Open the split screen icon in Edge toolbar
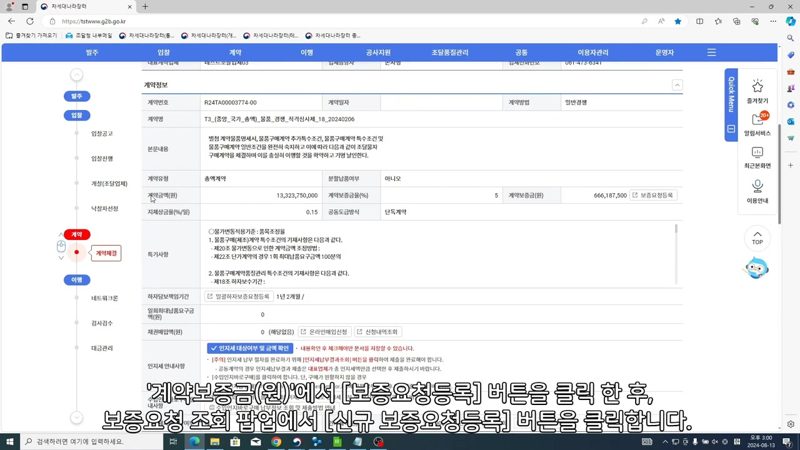 [x=699, y=21]
